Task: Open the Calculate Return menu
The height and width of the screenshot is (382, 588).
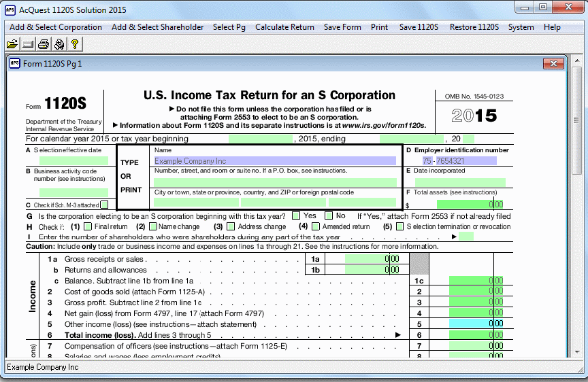Action: tap(284, 27)
